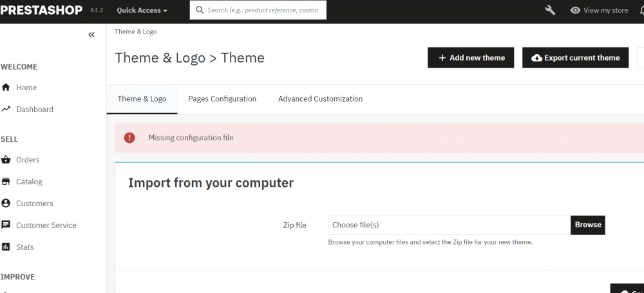Screen dimensions: 644x293
Task: Click the red error alert icon
Action: point(129,138)
